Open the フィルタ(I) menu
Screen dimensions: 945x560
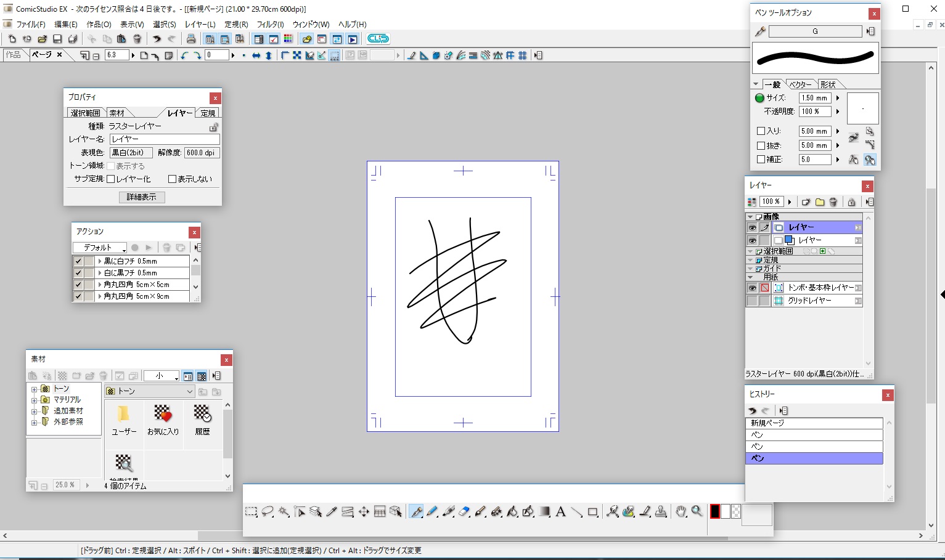270,25
